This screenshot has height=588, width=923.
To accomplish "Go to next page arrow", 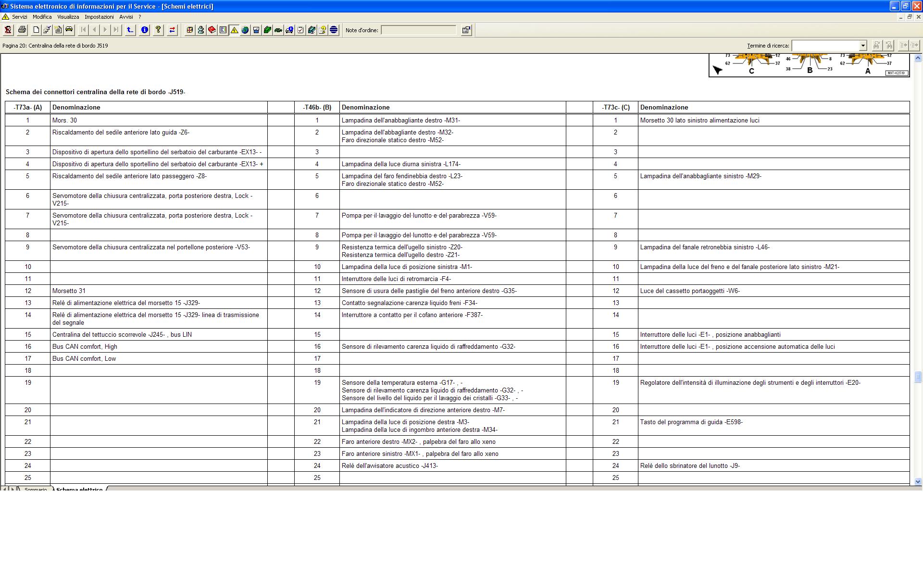I will click(x=105, y=30).
